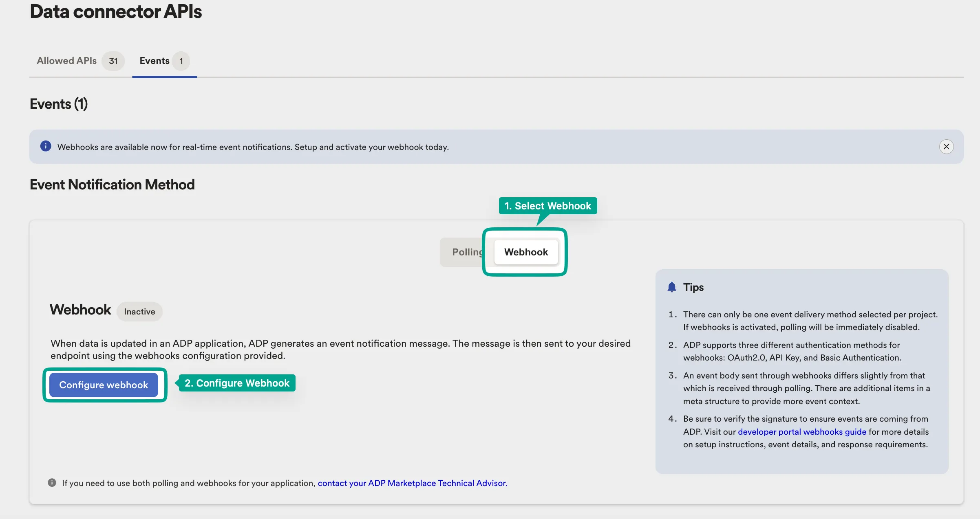Select the Events tab
Screen dimensions: 980x519
[155, 61]
